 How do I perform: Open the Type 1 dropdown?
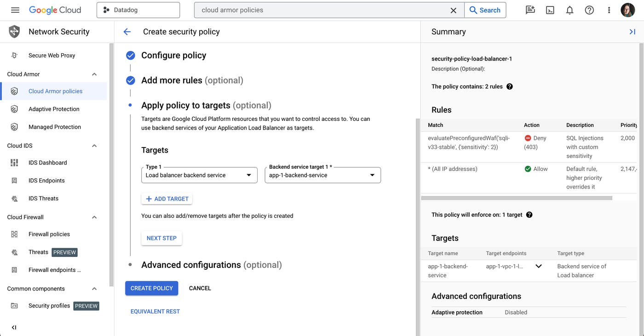pyautogui.click(x=199, y=175)
